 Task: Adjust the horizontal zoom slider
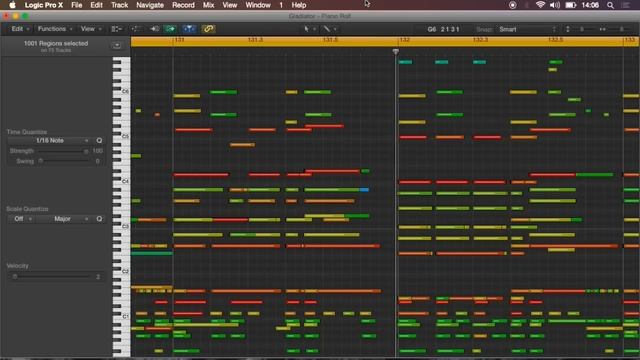621,29
